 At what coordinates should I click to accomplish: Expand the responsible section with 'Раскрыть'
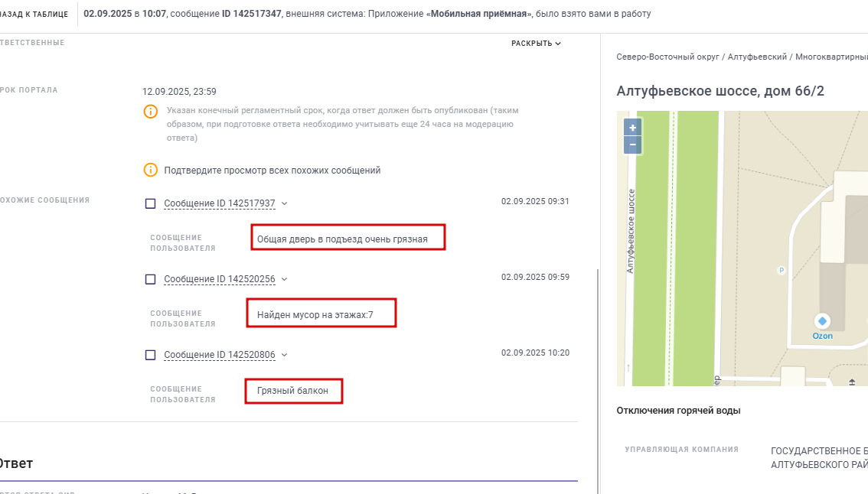coord(536,43)
